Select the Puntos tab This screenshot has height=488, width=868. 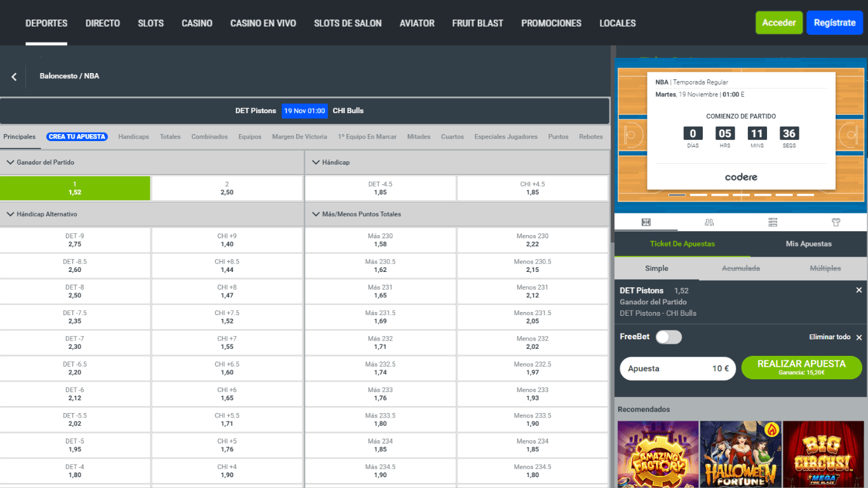559,137
